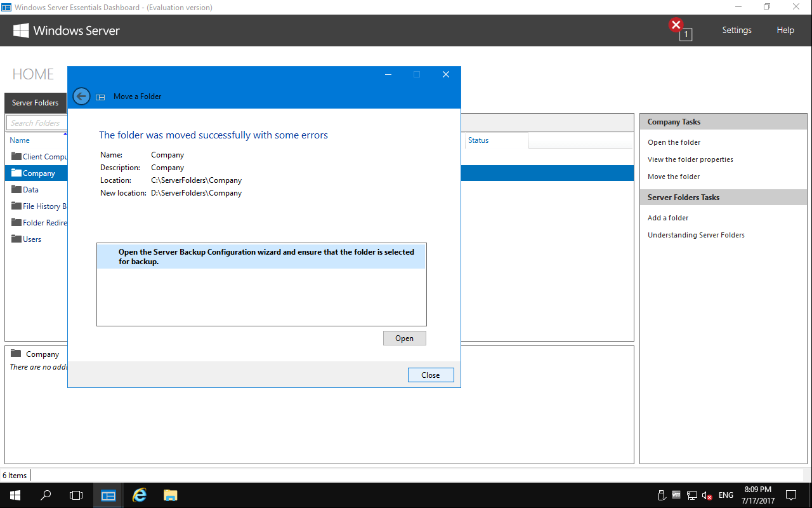Click the network tray icon
This screenshot has width=812, height=508.
point(692,495)
